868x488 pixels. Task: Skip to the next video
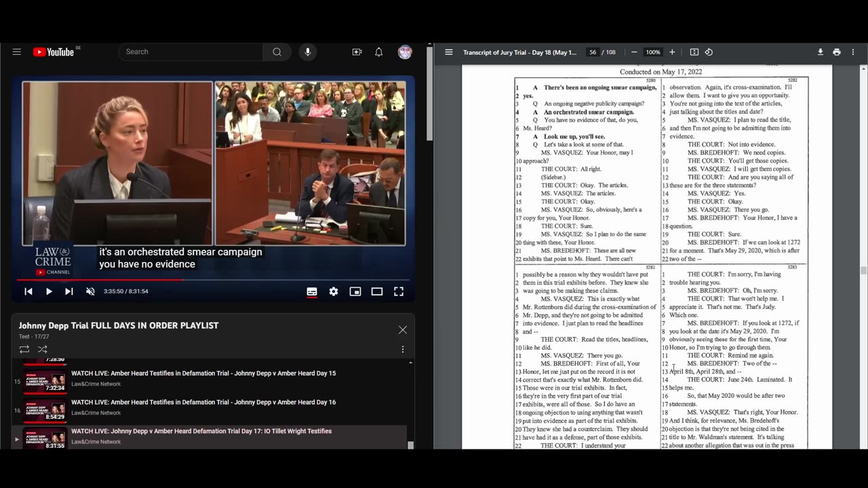[x=69, y=291]
